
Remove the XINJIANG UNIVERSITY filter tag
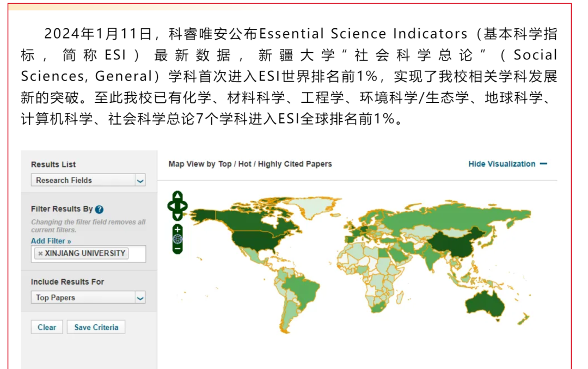[x=40, y=254]
